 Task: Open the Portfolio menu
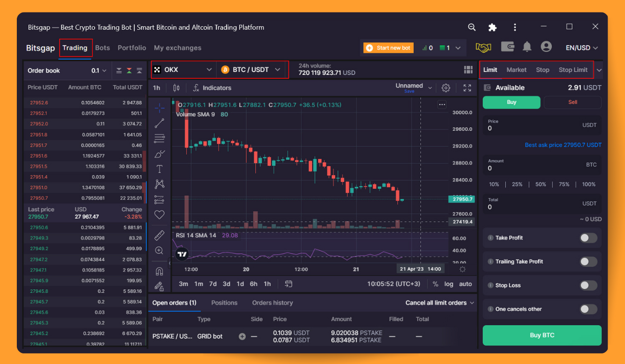pos(132,48)
